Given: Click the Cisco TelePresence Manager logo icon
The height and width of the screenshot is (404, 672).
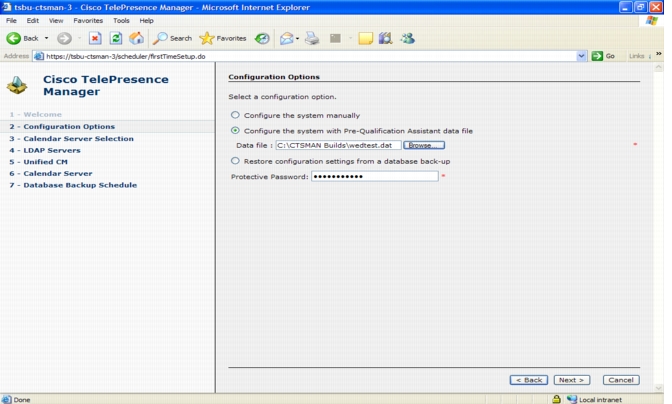Looking at the screenshot, I should click(x=17, y=85).
